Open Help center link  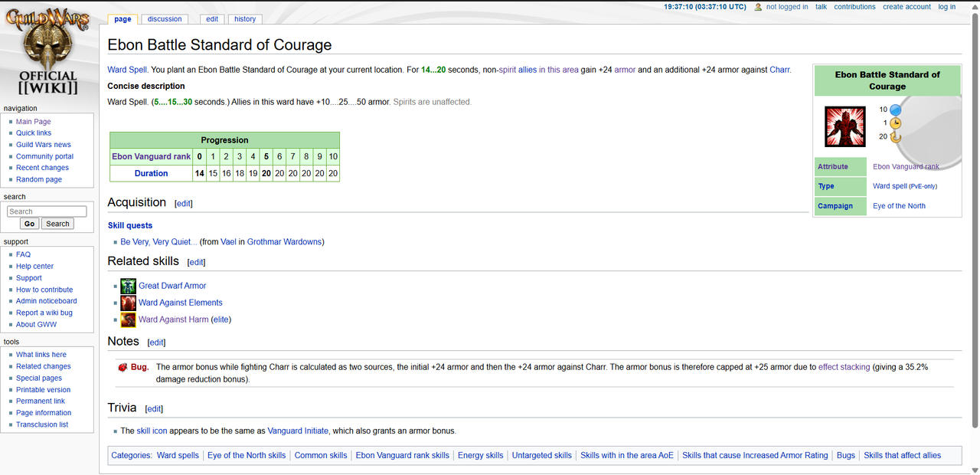click(x=34, y=267)
